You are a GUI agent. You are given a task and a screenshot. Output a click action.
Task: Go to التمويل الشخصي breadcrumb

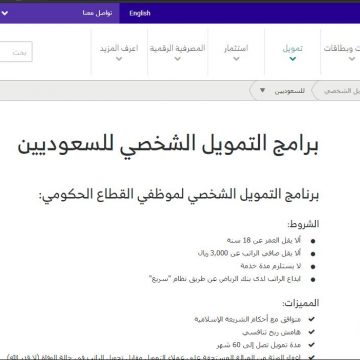point(342,91)
